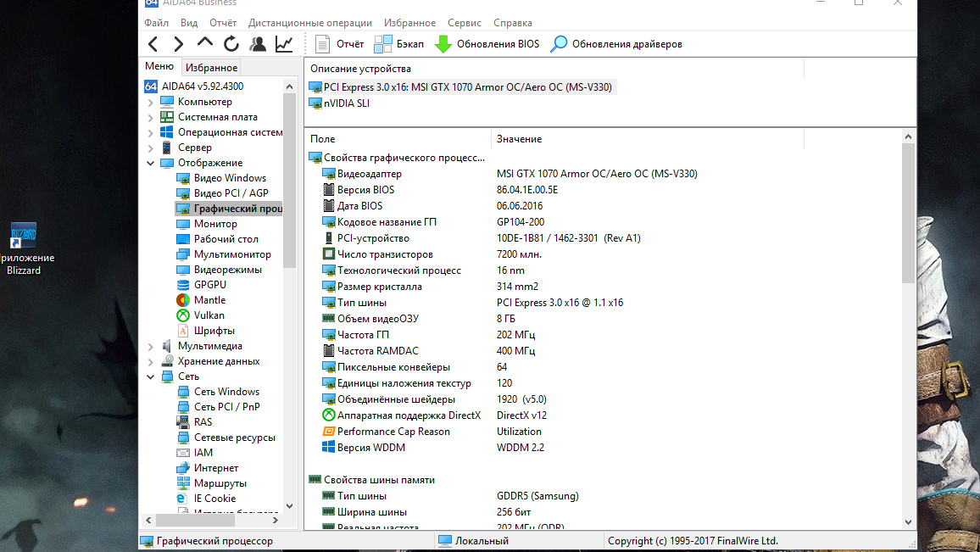Screen dimensions: 980x552
Task: Click the Маршруты icon
Action: point(183,483)
